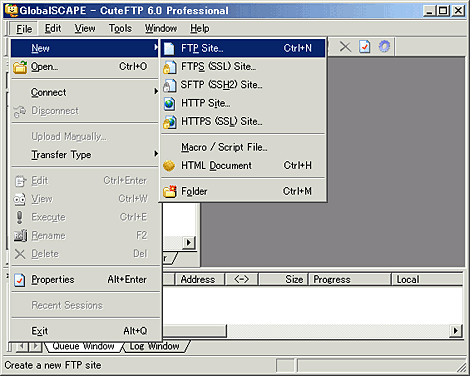Click the Progress column header
This screenshot has width=470, height=376.
350,279
